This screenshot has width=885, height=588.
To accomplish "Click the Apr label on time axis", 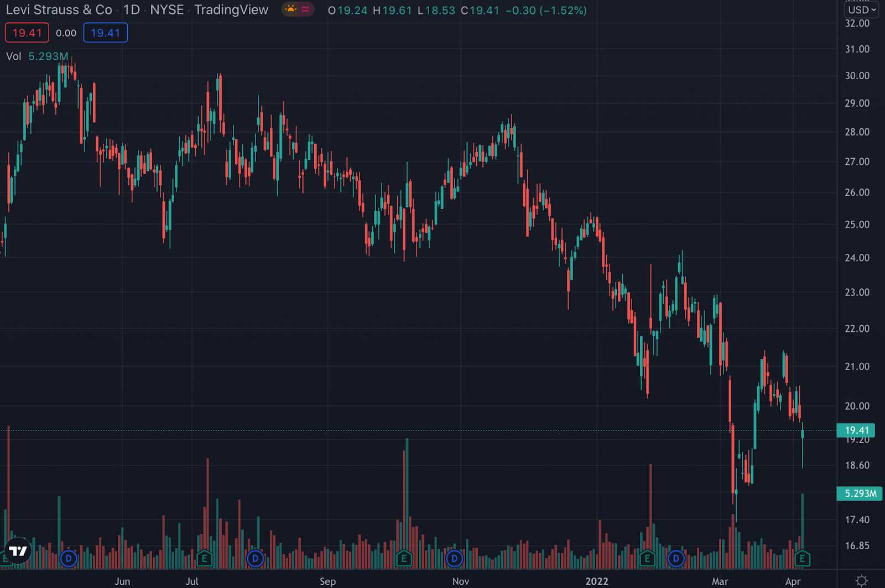I will [x=793, y=581].
